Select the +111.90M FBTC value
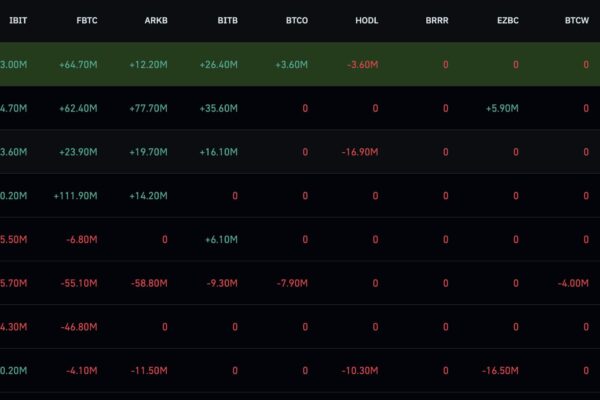600x400 pixels. [75, 196]
